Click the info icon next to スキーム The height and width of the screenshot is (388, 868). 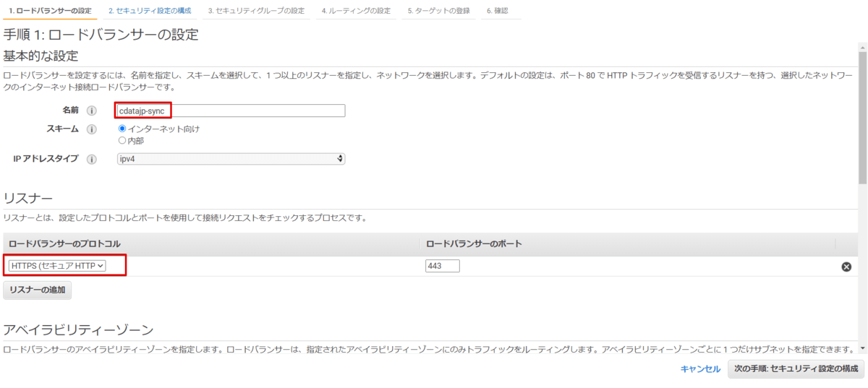click(92, 129)
